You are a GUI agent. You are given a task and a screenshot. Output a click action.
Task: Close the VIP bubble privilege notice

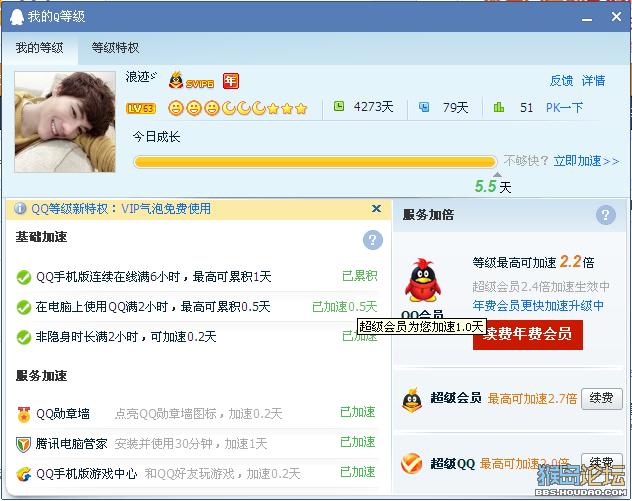coord(376,208)
